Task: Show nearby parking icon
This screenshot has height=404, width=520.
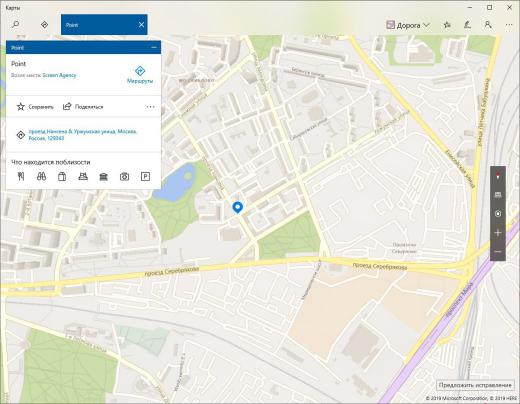Action: pos(145,177)
